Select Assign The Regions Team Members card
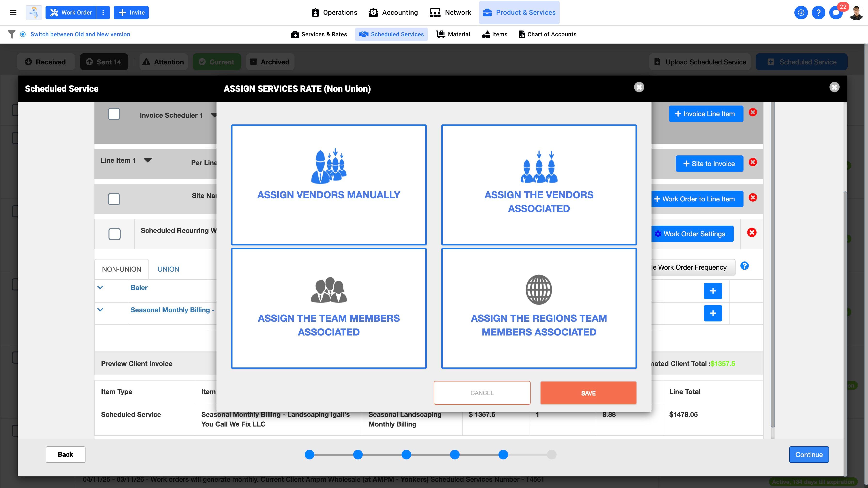868x488 pixels. pos(539,308)
